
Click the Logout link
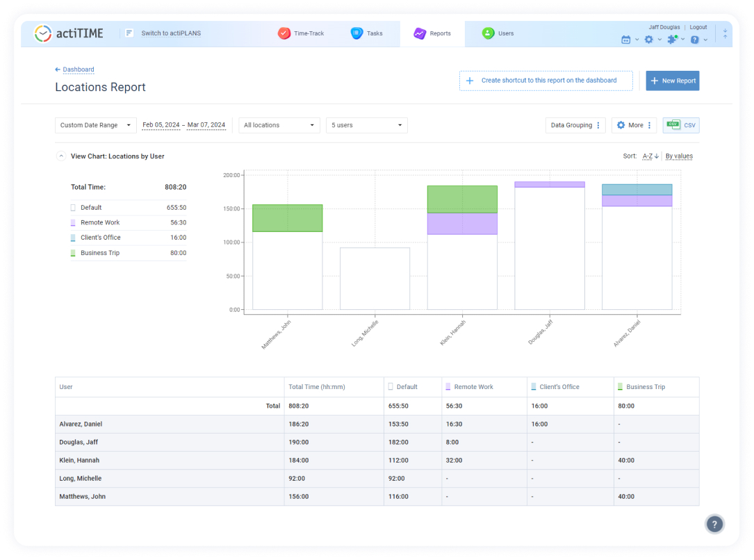(x=698, y=27)
